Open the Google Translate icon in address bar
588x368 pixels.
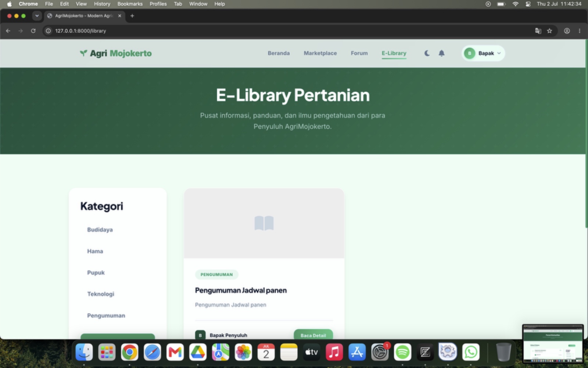[538, 31]
